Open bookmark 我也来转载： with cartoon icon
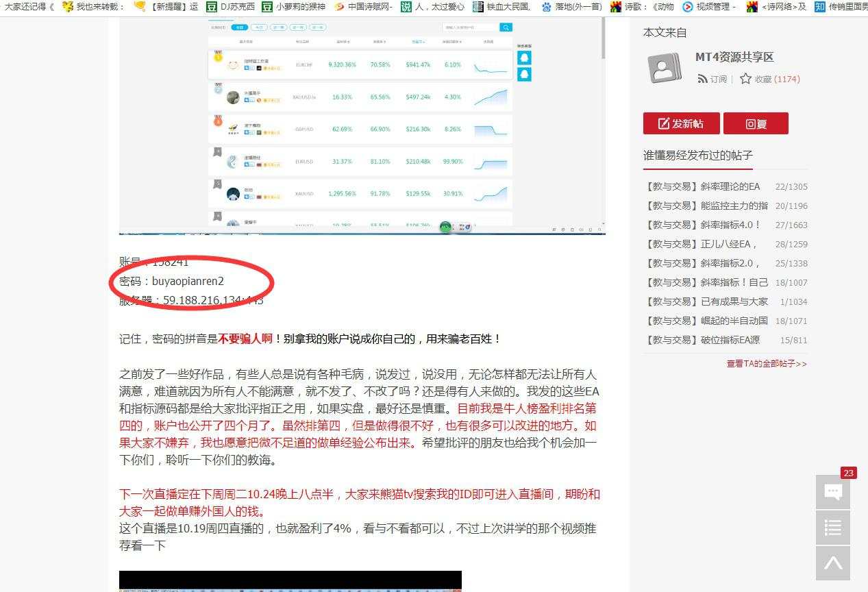The image size is (868, 592). [93, 7]
